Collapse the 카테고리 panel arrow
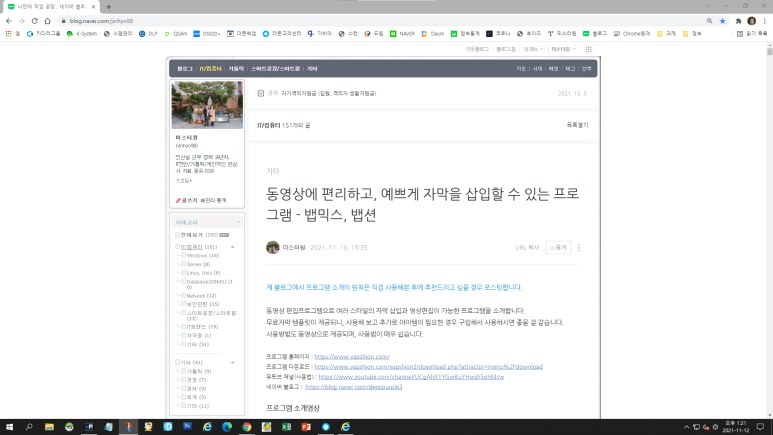The image size is (773, 435). coord(239,222)
